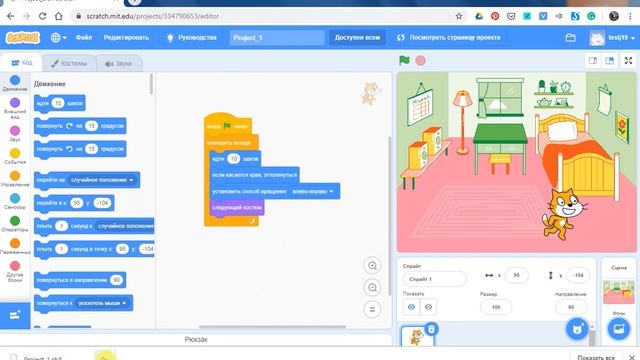Delete the sprite with trash icon
640x360 pixels.
coord(431,329)
